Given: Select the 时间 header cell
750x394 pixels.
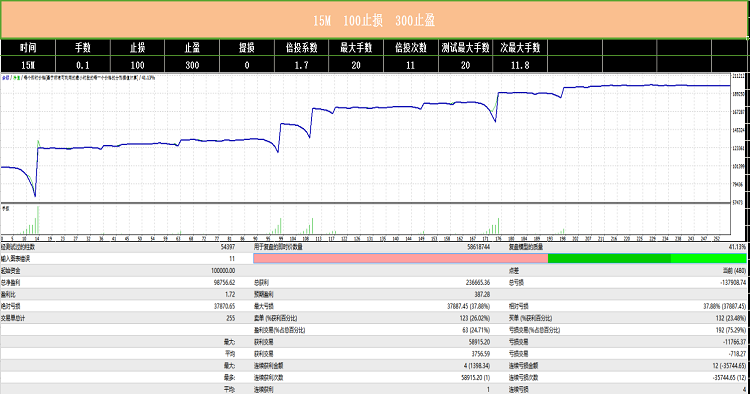Looking at the screenshot, I should coord(28,48).
